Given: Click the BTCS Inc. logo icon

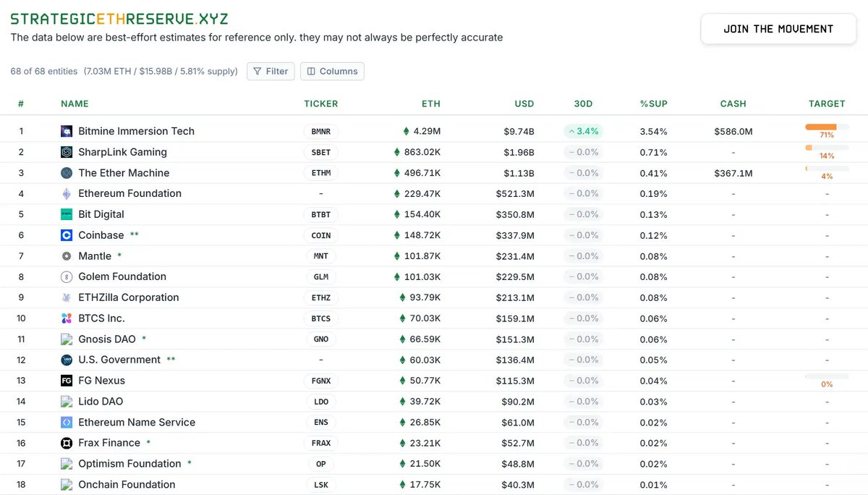Looking at the screenshot, I should (x=67, y=318).
